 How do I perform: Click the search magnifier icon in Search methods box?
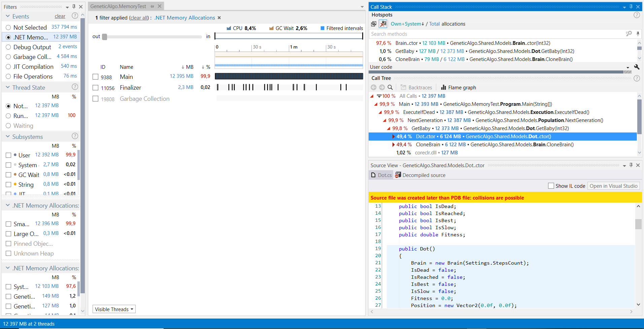pos(629,34)
